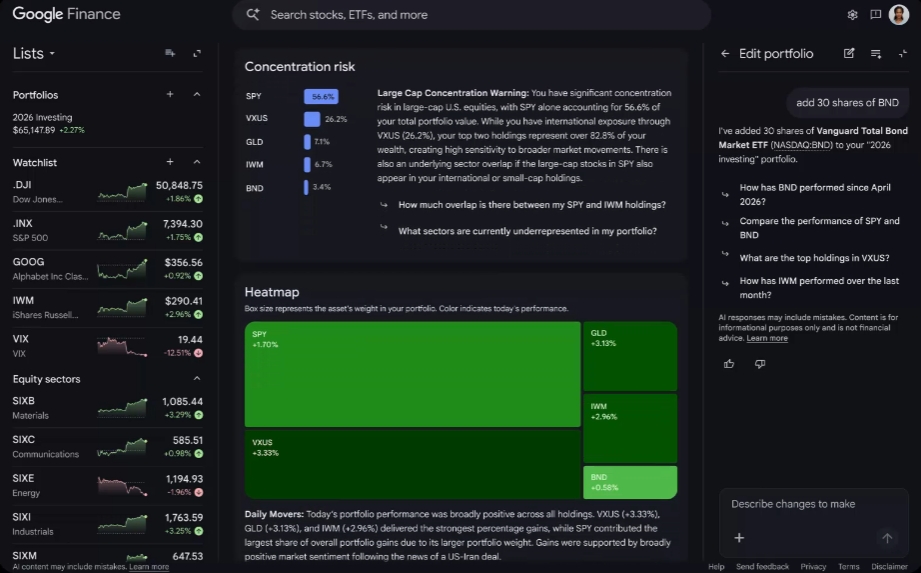Click the green up indicator for GOOG
This screenshot has width=921, height=573.
tap(199, 276)
